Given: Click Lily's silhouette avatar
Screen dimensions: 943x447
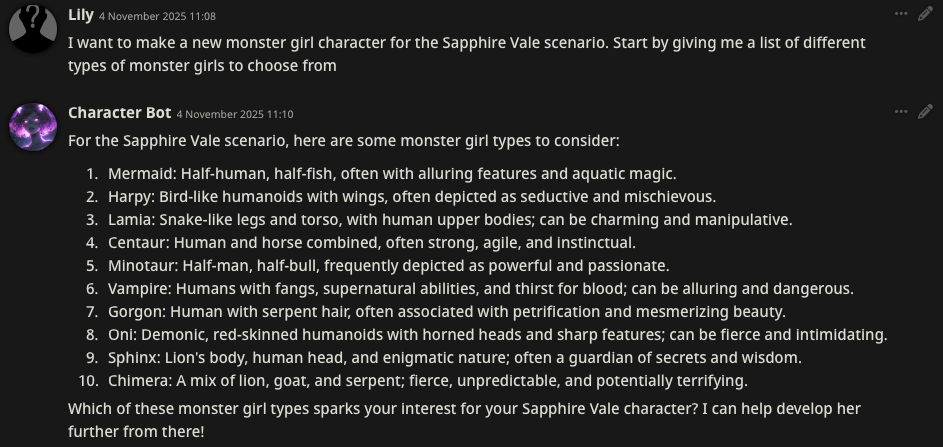Looking at the screenshot, I should [32, 28].
